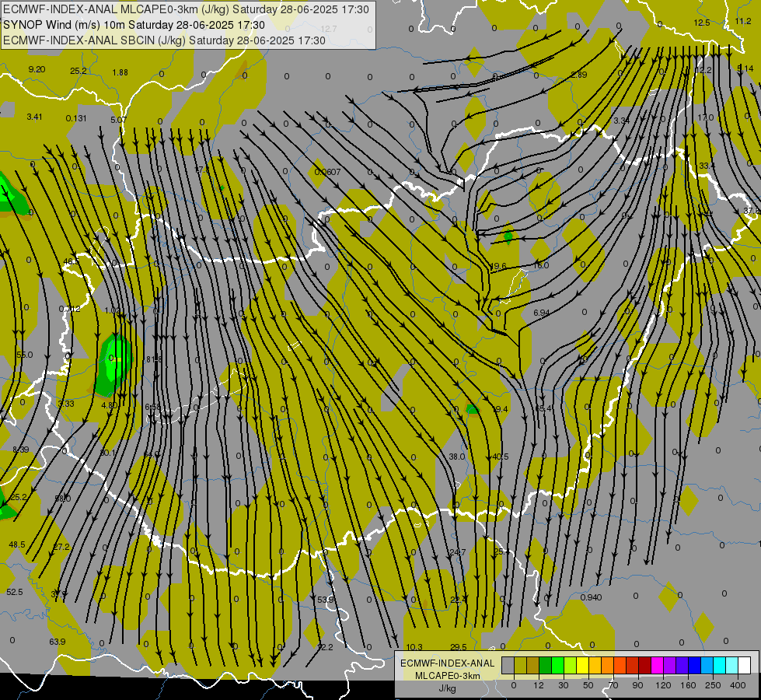Click the map value 19.6
The width and height of the screenshot is (761, 700).
click(x=498, y=266)
